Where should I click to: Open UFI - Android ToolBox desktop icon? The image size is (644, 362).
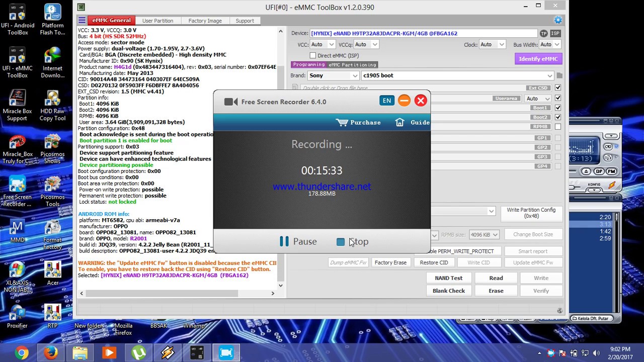[x=18, y=20]
